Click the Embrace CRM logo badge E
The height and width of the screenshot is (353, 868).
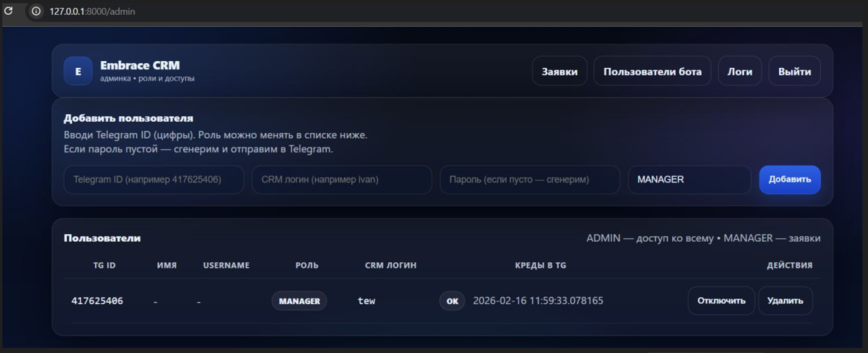point(78,71)
